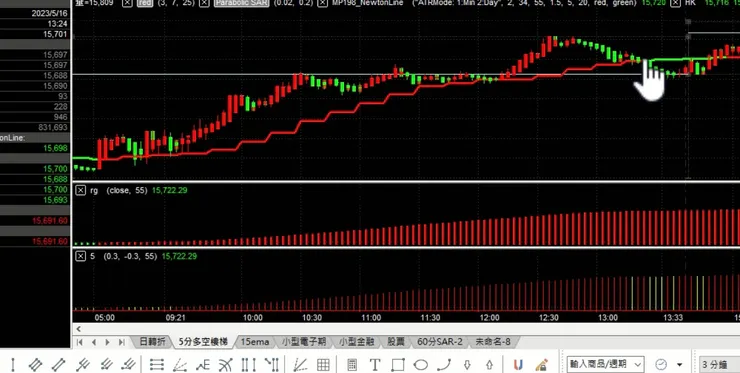The width and height of the screenshot is (740, 373).
Task: Jump to first sheet tab
Action: point(80,342)
